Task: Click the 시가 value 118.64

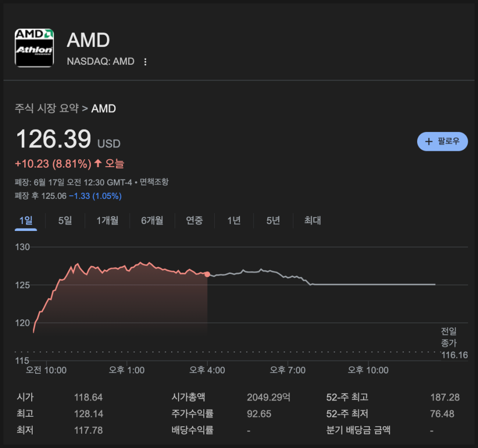Action: [x=89, y=397]
